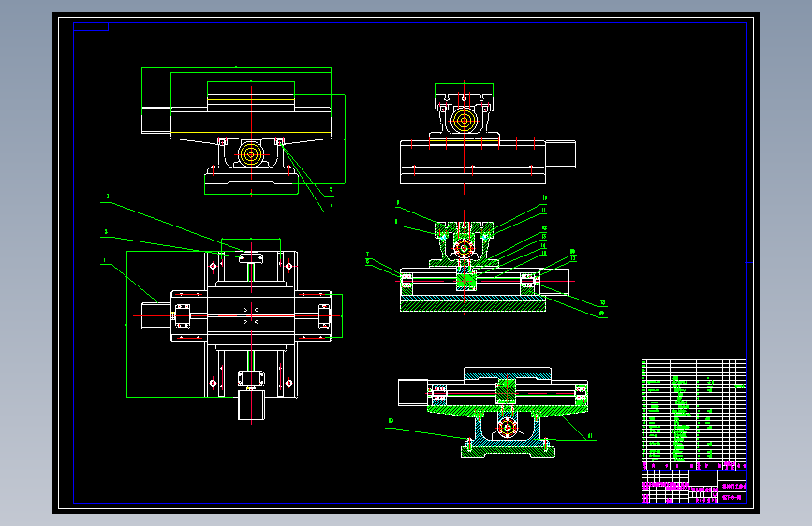Screen dimensions: 812x526
Task: Click balloon label 4 below the front view
Action: [x=331, y=206]
